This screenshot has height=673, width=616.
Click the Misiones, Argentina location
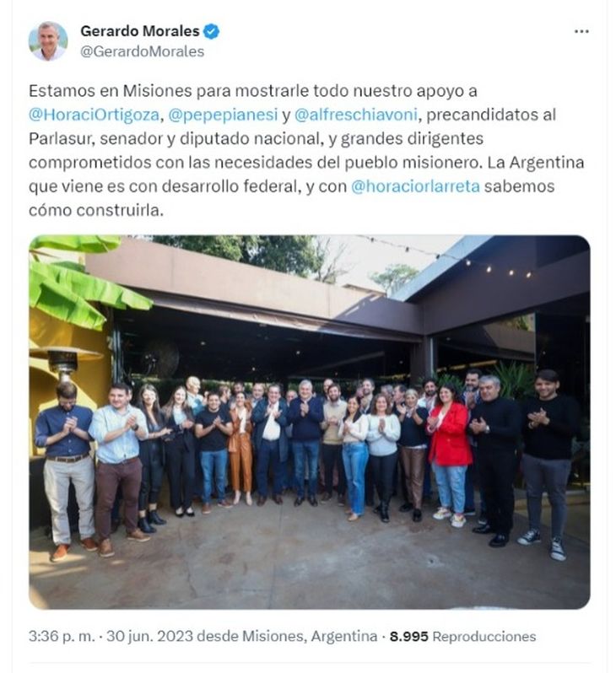310,636
